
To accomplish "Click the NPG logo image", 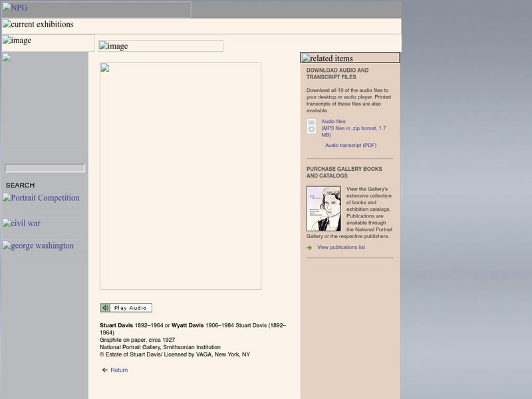I will [x=96, y=9].
